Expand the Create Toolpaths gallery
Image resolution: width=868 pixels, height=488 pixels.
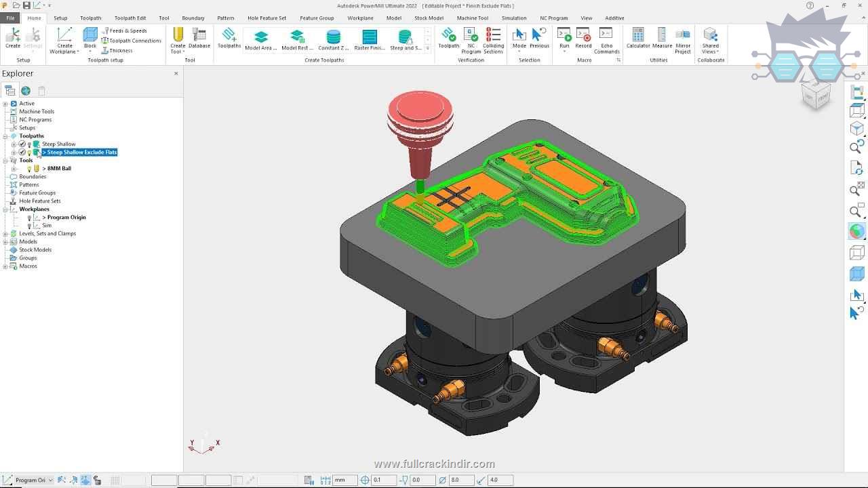click(427, 49)
